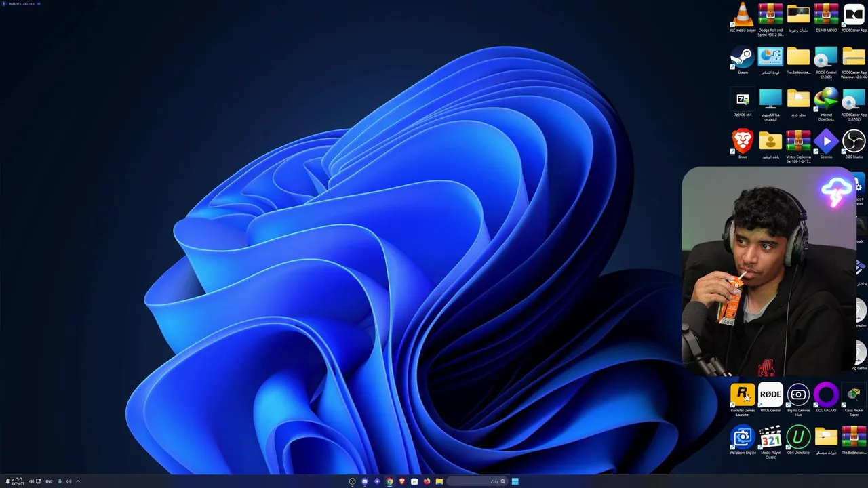Open File Explorer from the taskbar
This screenshot has width=868, height=488.
[x=439, y=481]
